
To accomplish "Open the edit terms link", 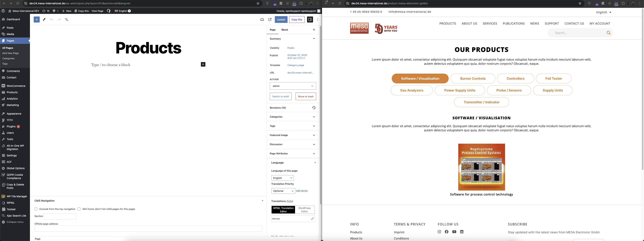I will (302, 191).
